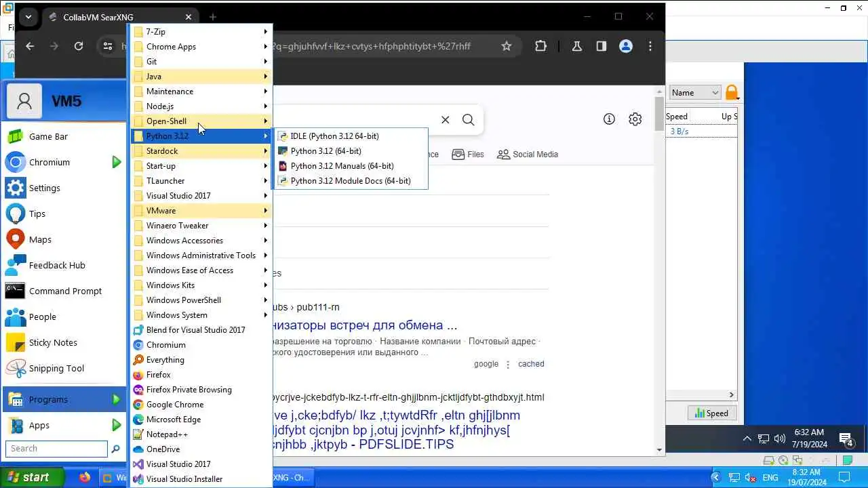This screenshot has height=488, width=868.
Task: Open the Name dropdown in background window
Action: 695,93
